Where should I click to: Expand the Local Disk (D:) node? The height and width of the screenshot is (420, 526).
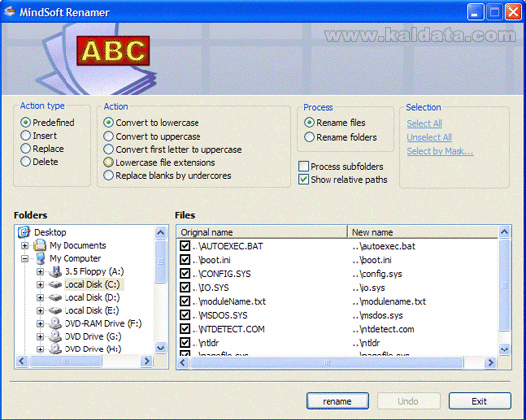[40, 298]
